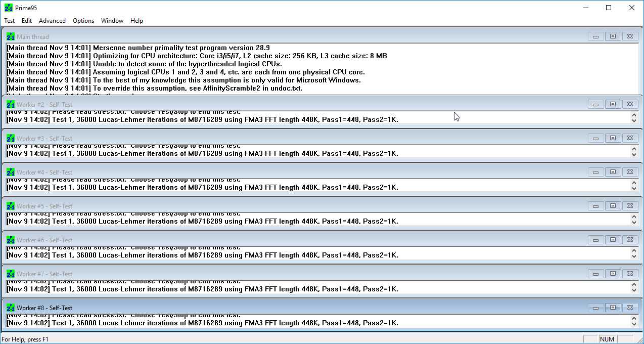The height and width of the screenshot is (344, 644).
Task: Click scroll up arrow in Worker #6 window
Action: point(634,250)
